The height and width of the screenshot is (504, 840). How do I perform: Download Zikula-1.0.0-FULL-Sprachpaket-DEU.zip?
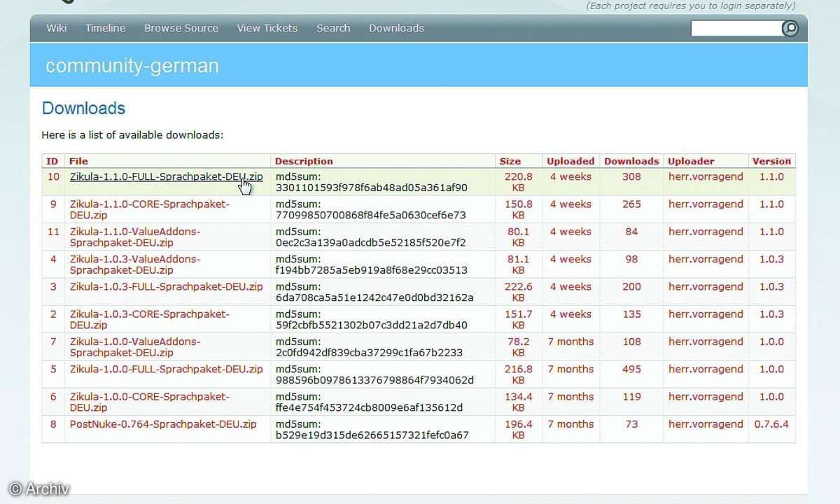coord(167,370)
